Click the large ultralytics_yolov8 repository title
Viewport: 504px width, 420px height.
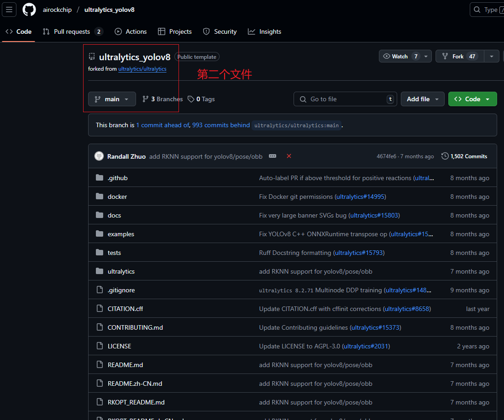(x=135, y=57)
